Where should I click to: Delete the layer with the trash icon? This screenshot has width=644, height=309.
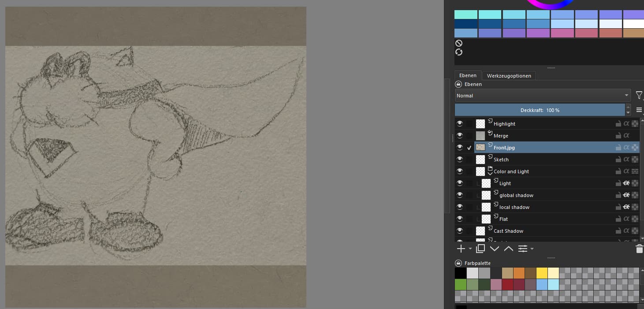639,249
